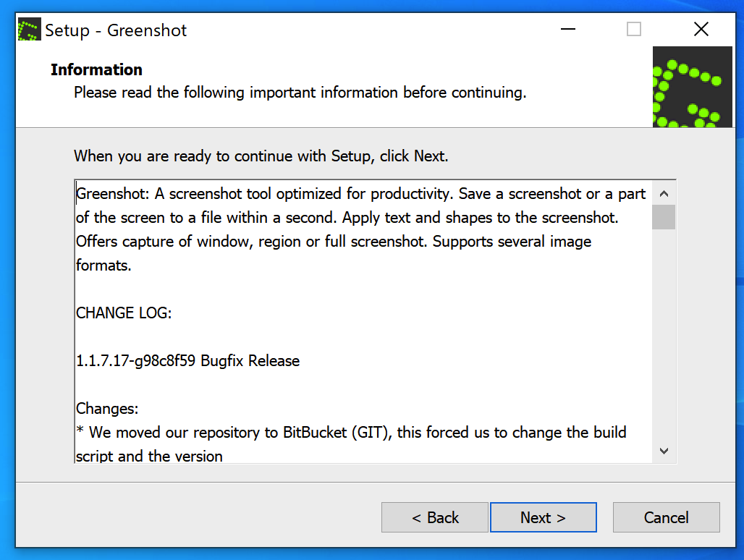Click the '1.1.7.17-g98c8f59 Bugfix Release' line
Screen dimensions: 744x560
(x=188, y=360)
